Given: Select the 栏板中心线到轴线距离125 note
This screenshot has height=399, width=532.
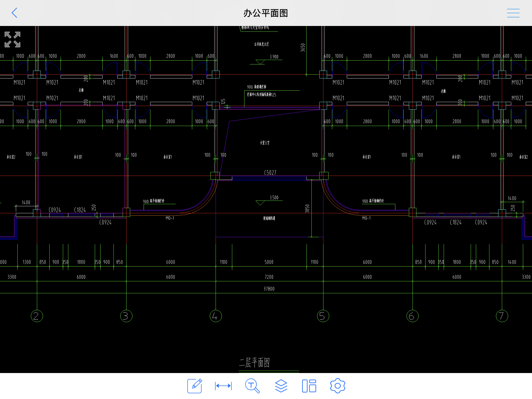Looking at the screenshot, I should point(262,95).
